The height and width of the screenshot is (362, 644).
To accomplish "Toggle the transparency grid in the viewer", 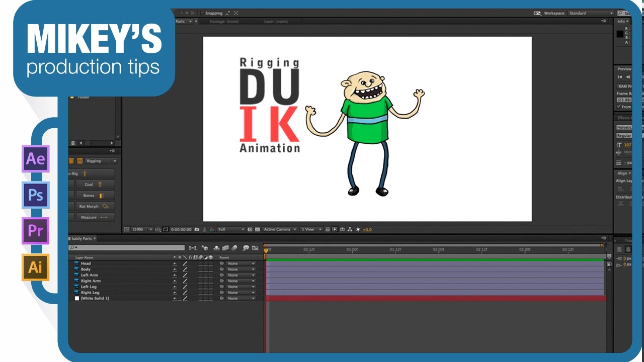I will (257, 229).
